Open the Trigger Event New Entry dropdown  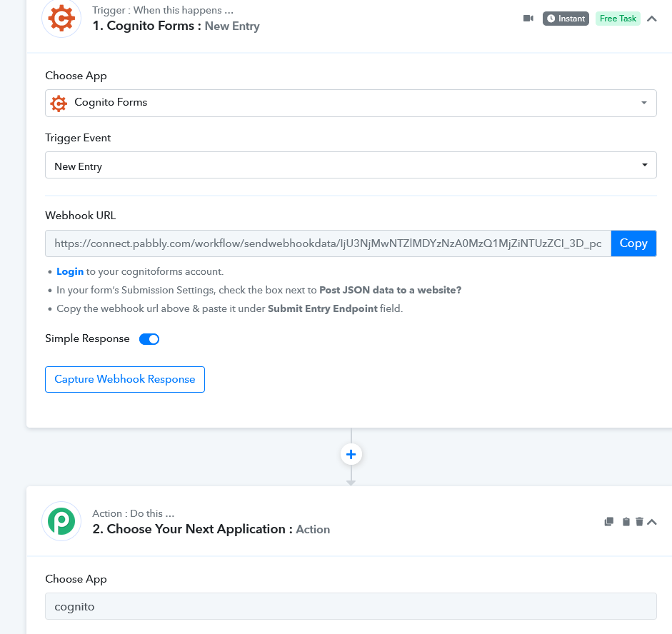point(351,165)
